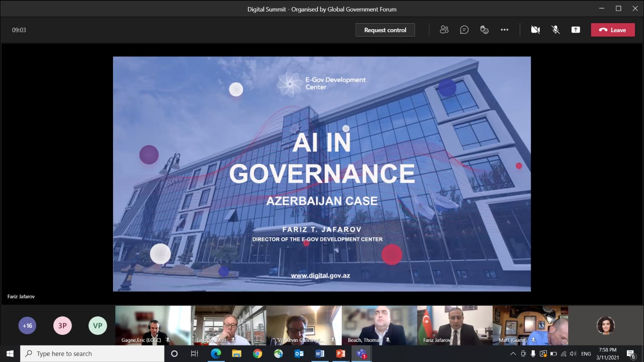
Task: Click the www.digital.gov.az address on slide
Action: [x=320, y=276]
